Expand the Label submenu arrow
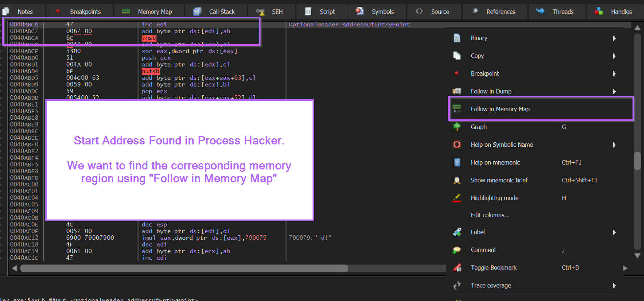 [x=614, y=232]
